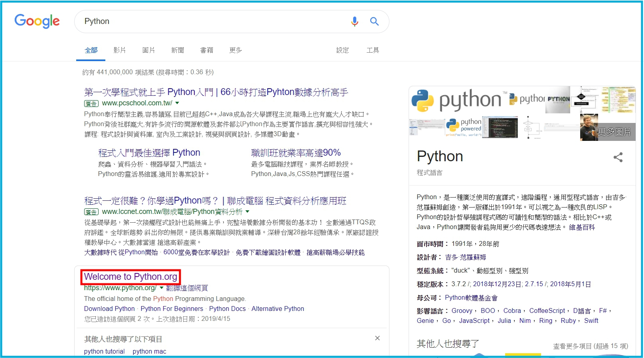644x358 pixels.
Task: Open 職訓班就業率高達90% link
Action: 296,152
